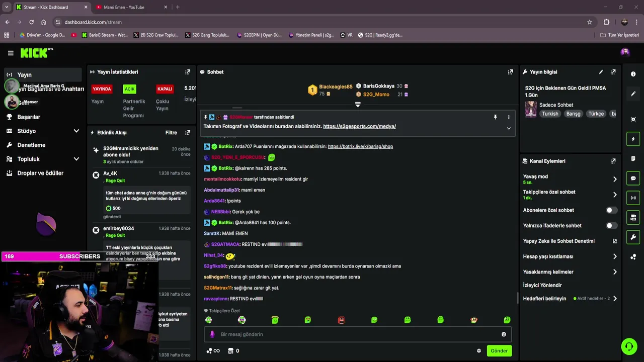Image resolution: width=644 pixels, height=362 pixels.
Task: Open a new Chrome tab
Action: (x=178, y=7)
